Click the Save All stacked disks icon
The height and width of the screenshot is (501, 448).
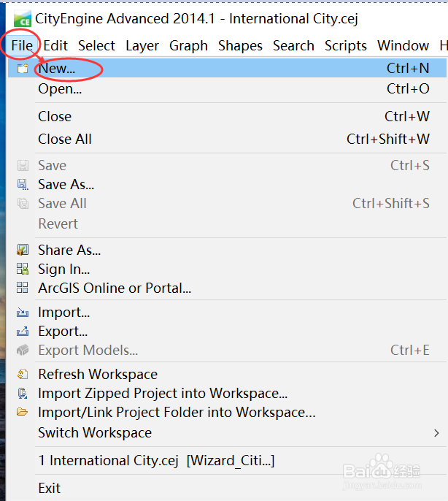(23, 203)
